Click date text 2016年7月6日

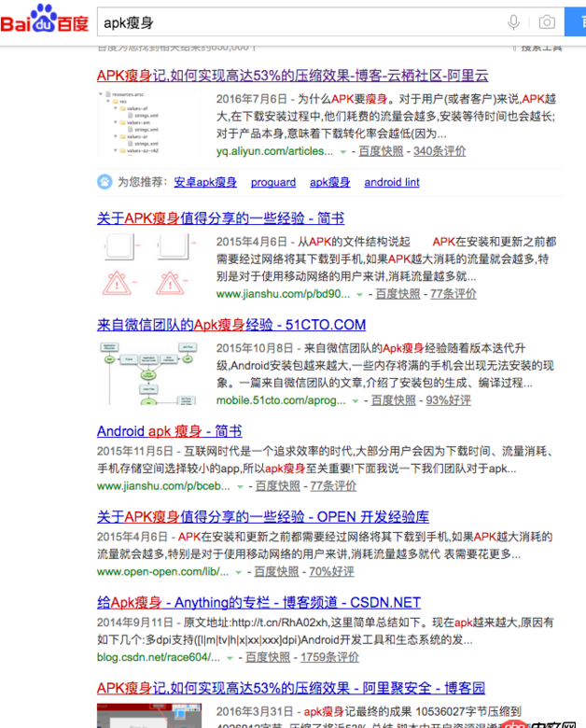[252, 99]
